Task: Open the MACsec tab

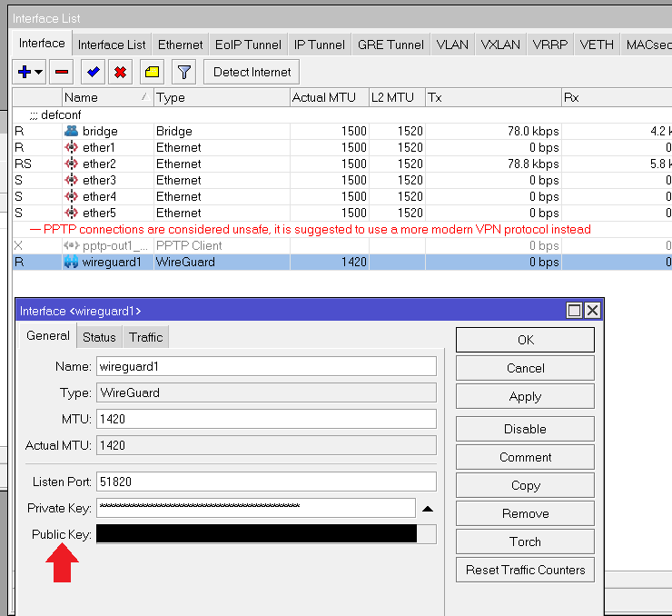Action: tap(647, 45)
